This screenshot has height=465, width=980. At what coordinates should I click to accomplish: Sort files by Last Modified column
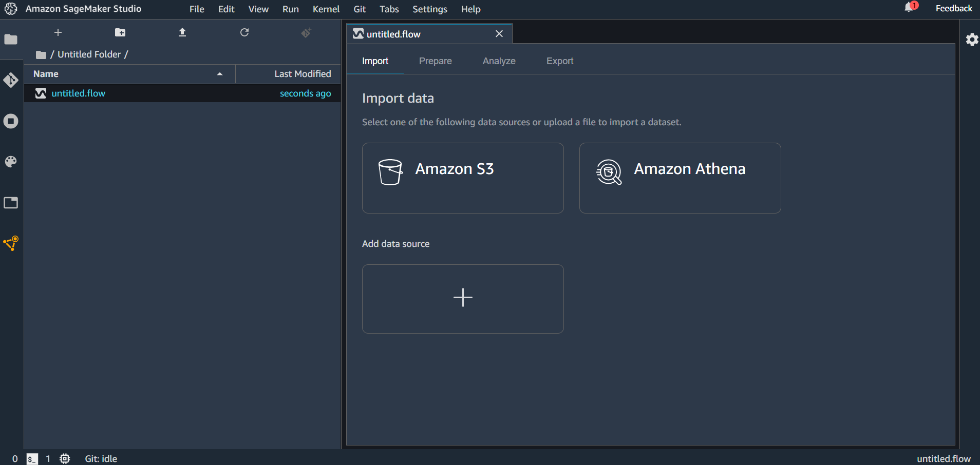click(x=288, y=74)
